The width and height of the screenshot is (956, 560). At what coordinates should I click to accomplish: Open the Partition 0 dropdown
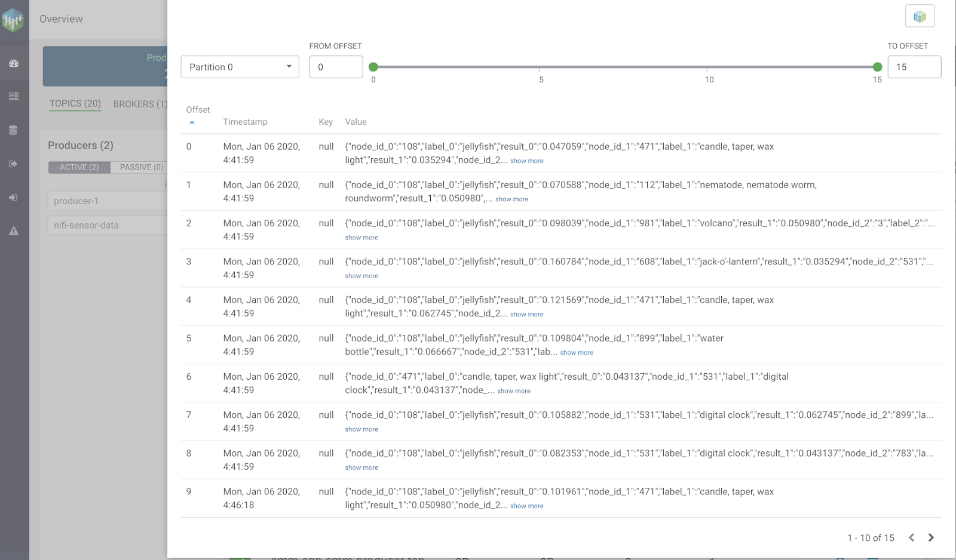click(x=240, y=67)
